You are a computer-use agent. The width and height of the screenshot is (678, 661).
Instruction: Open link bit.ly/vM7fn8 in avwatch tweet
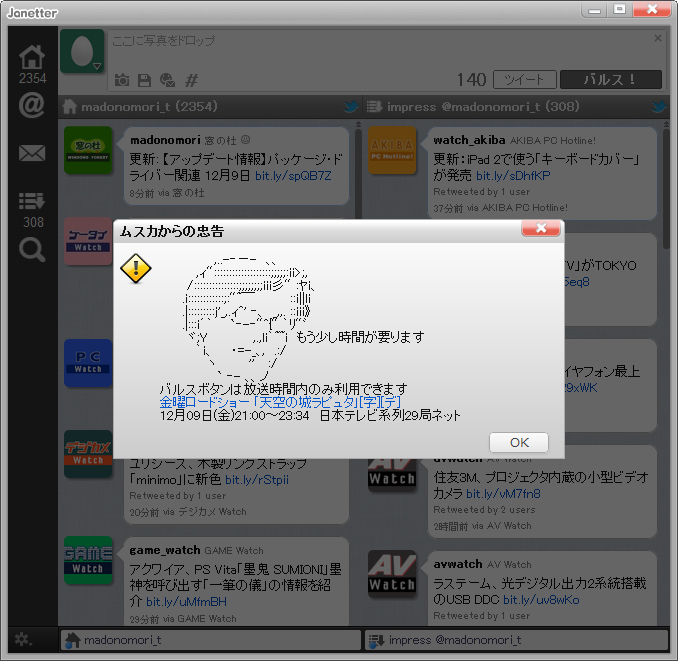[x=503, y=493]
